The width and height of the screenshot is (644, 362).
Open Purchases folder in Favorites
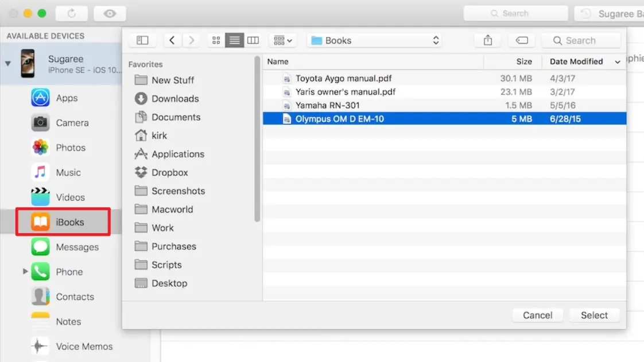[165, 247]
